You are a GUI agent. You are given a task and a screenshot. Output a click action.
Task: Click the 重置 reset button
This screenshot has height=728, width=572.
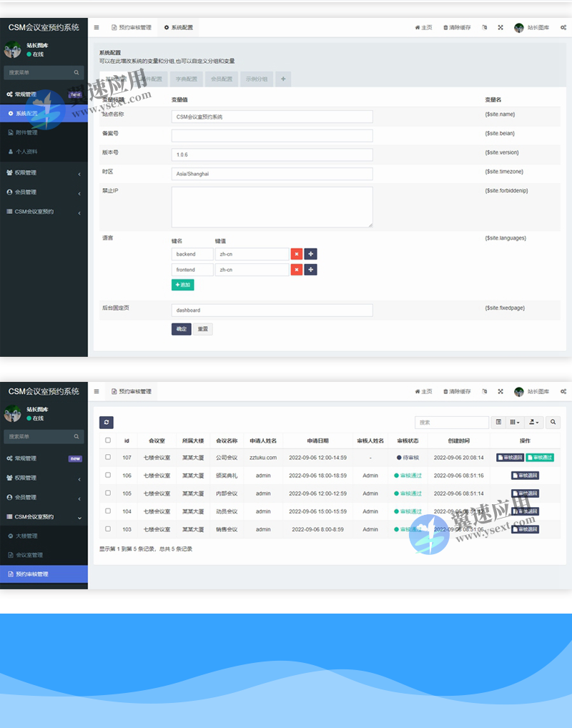coord(202,329)
